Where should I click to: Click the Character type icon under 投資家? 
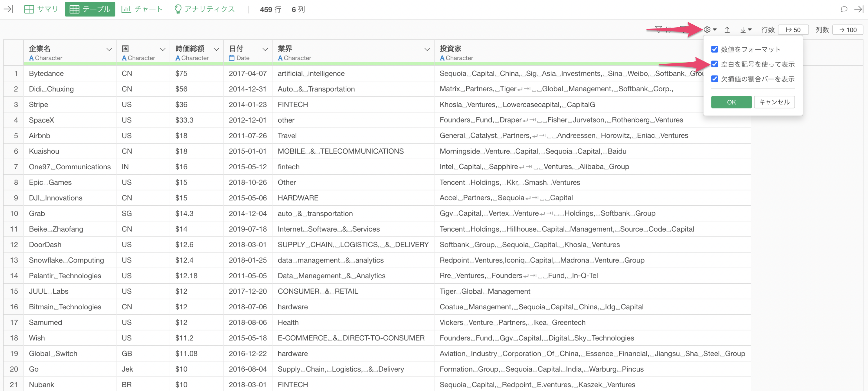tap(442, 58)
